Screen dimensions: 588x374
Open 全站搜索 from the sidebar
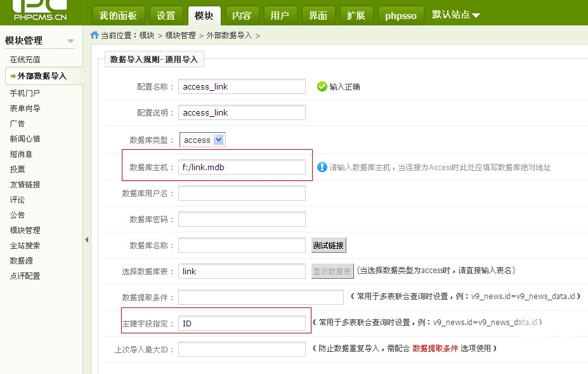(25, 246)
